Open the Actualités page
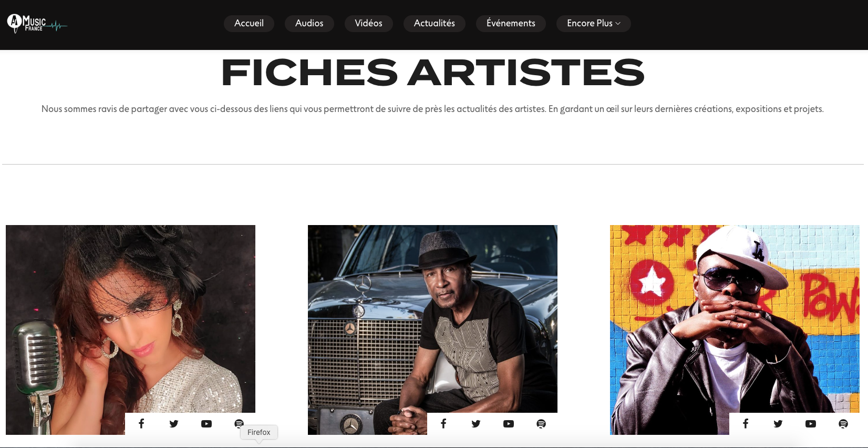Viewport: 868px width, 448px height. tap(435, 23)
